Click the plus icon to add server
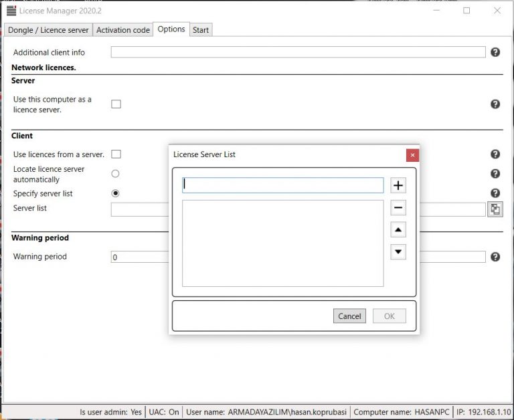Image resolution: width=514 pixels, height=420 pixels. pos(398,185)
